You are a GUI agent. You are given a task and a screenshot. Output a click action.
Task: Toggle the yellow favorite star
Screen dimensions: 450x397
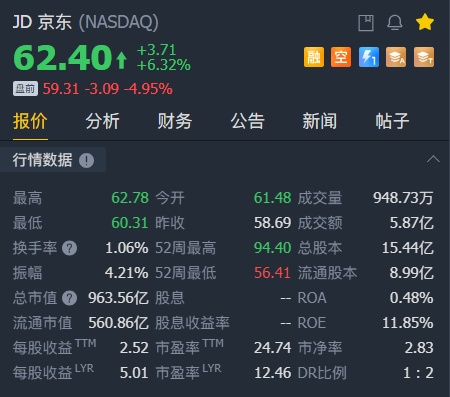425,22
